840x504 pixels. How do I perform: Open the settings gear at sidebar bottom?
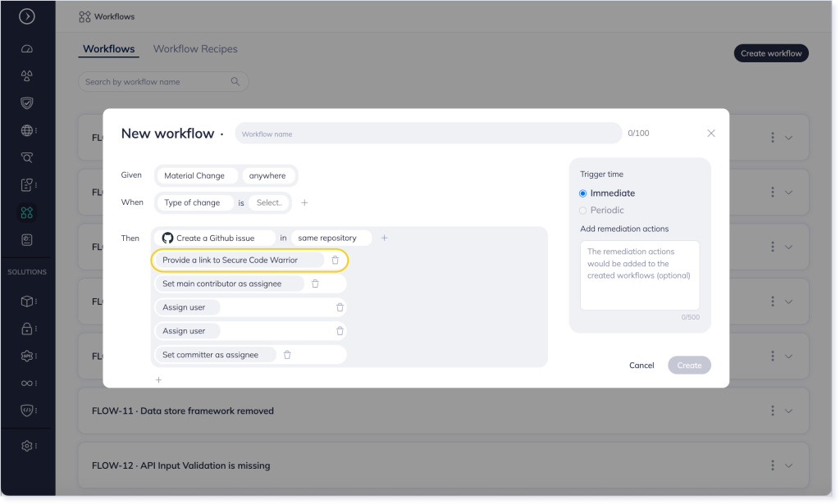click(x=27, y=446)
